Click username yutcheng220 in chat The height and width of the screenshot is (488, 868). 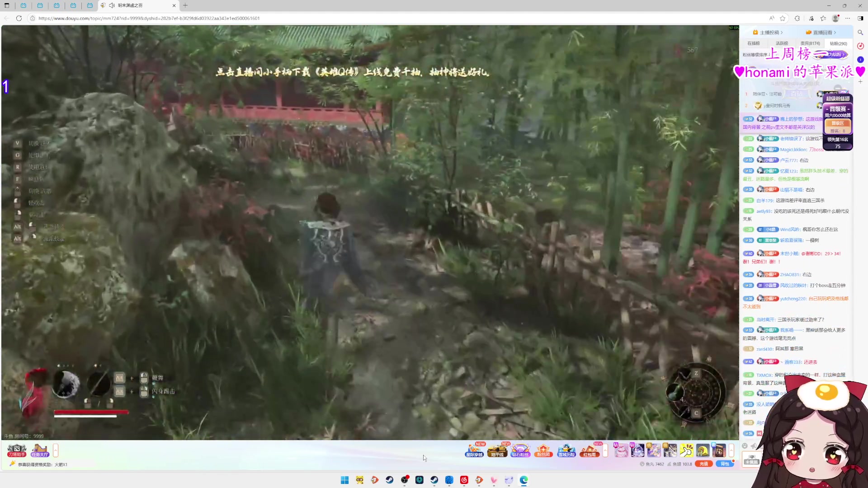(x=793, y=299)
